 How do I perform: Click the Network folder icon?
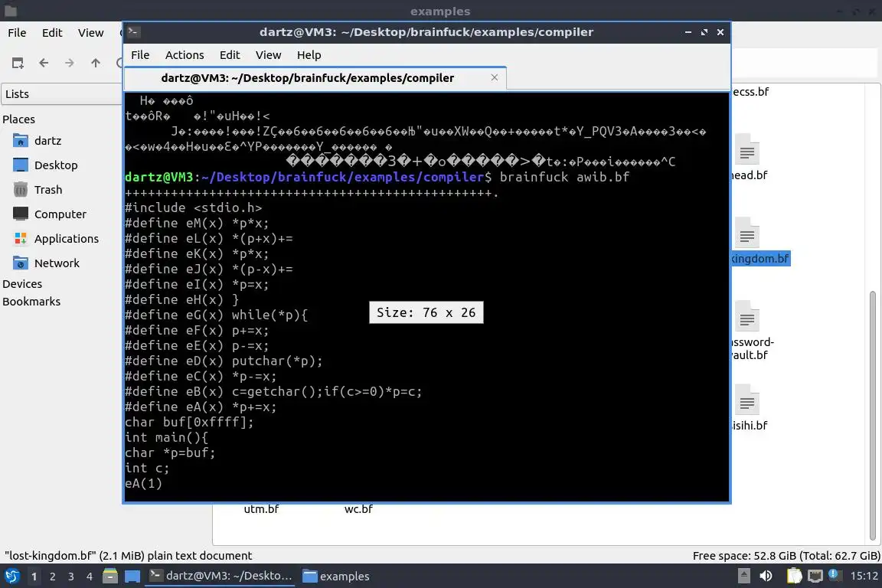tap(20, 263)
